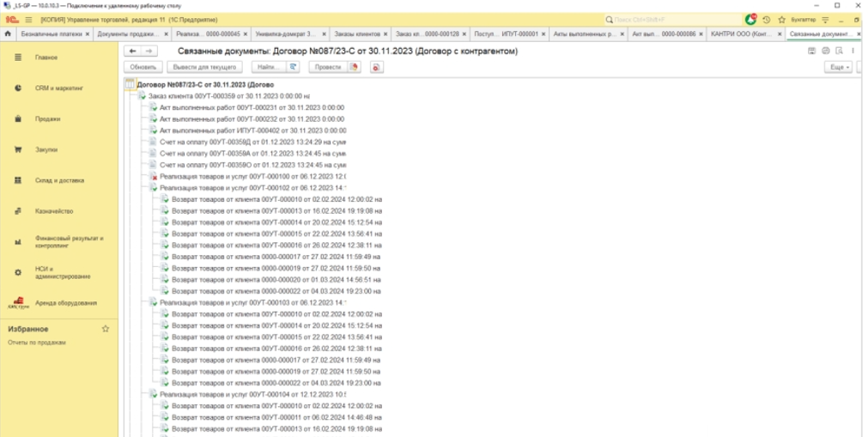This screenshot has width=868, height=437.
Task: Click the Вывести для текущего button
Action: pos(205,67)
